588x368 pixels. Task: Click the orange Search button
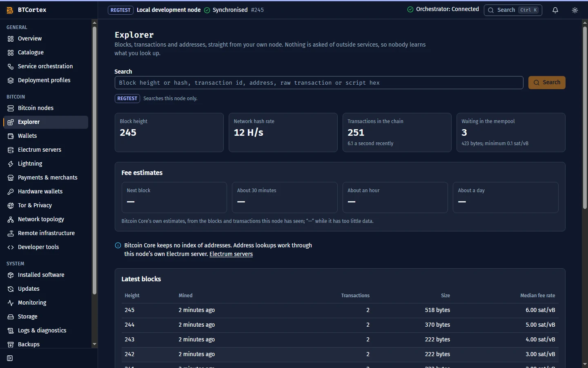[x=547, y=83]
